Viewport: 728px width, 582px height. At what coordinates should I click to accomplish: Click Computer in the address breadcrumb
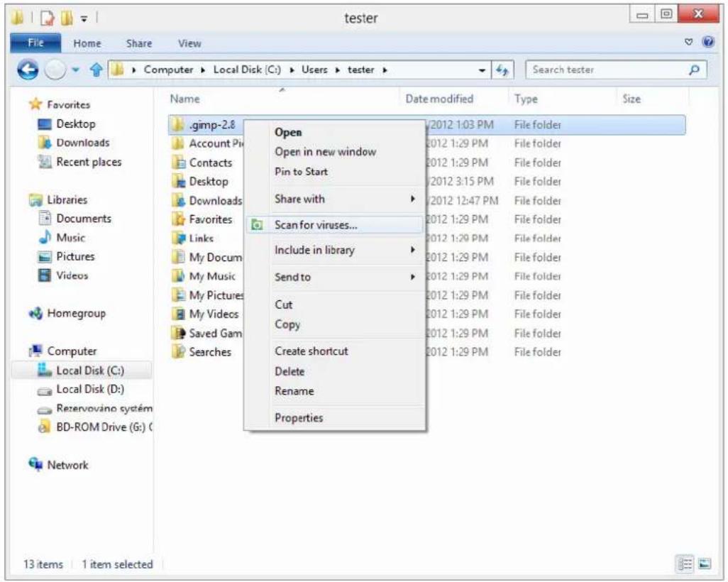168,70
